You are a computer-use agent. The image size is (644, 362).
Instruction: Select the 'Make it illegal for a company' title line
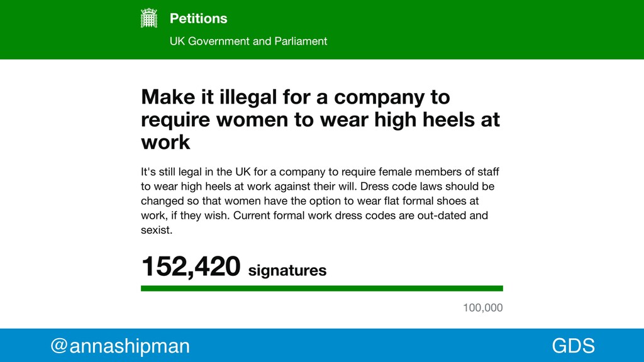pyautogui.click(x=296, y=97)
